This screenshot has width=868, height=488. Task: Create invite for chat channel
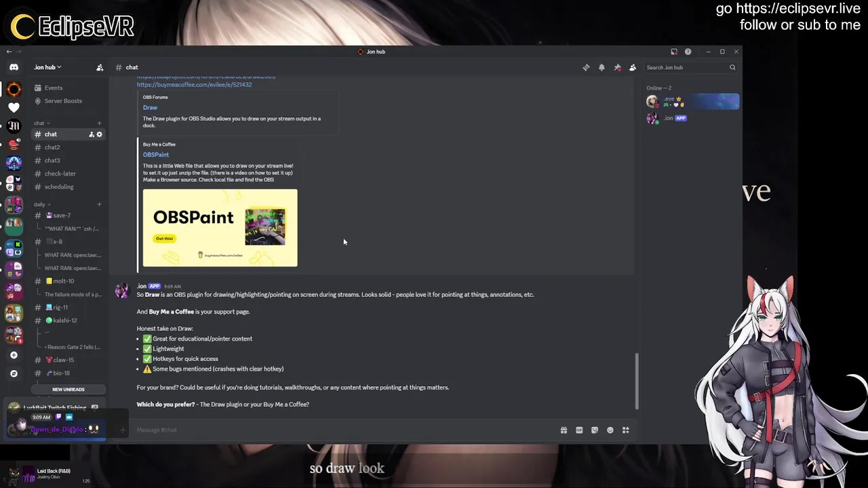pyautogui.click(x=92, y=134)
